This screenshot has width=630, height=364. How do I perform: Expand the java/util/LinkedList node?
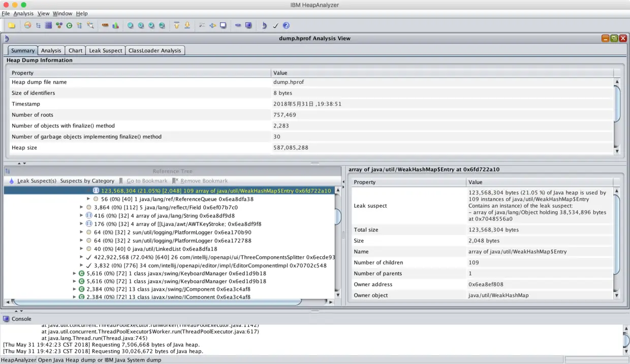coord(82,249)
